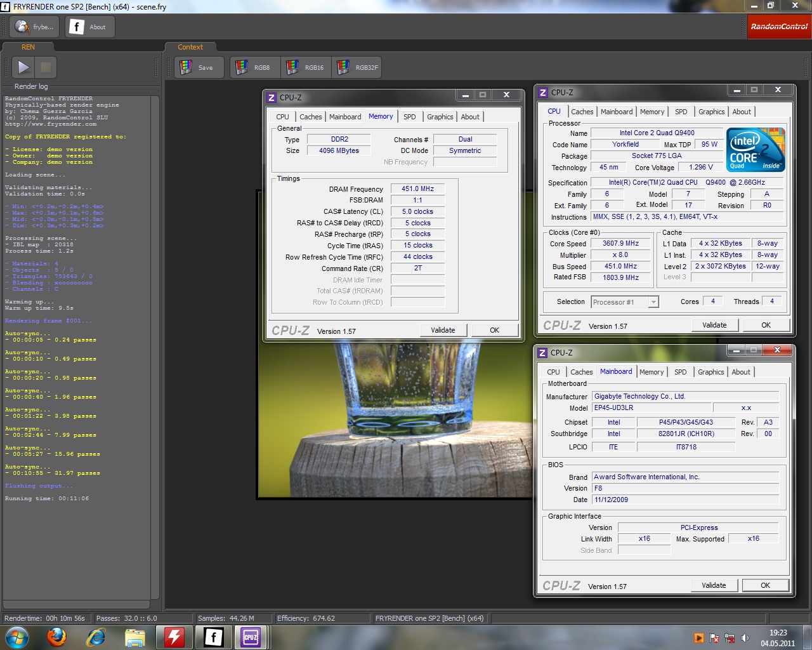Screen dimensions: 812x650
Task: Click the DRAM Frequency 451.0 MHz field
Action: [417, 189]
